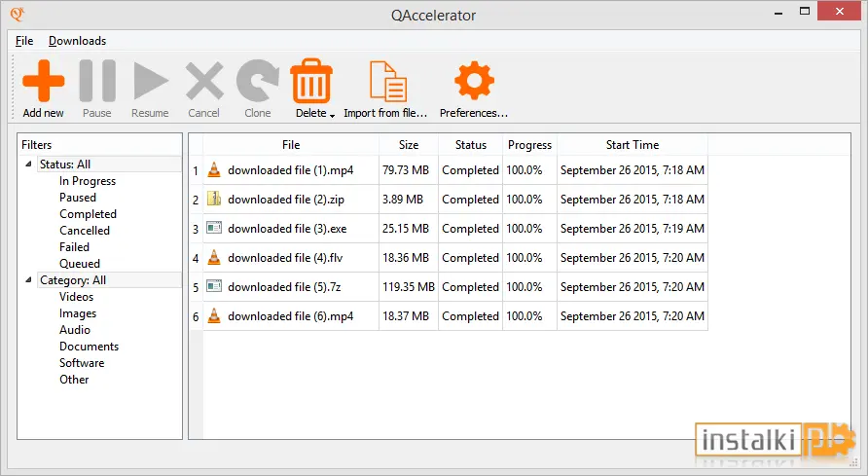The height and width of the screenshot is (476, 868).
Task: Open Preferences via the gear icon
Action: (x=474, y=81)
